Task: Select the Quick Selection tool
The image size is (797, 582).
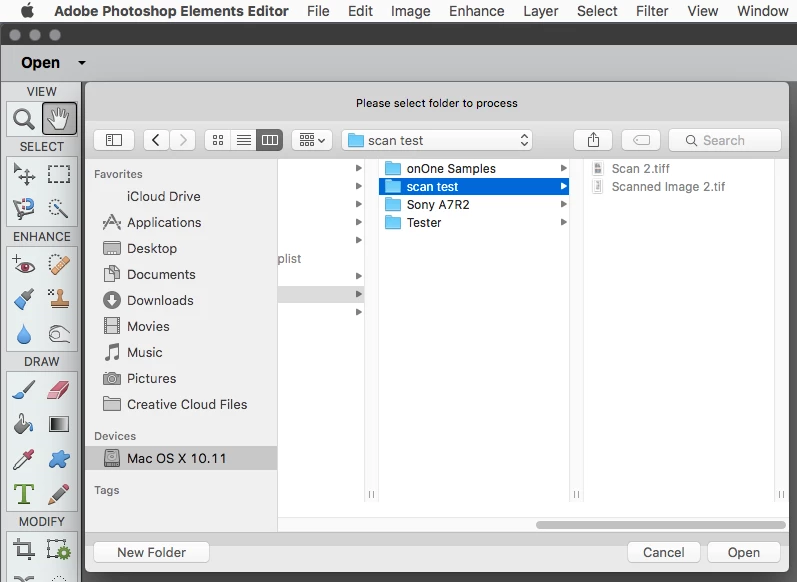Action: coord(59,208)
